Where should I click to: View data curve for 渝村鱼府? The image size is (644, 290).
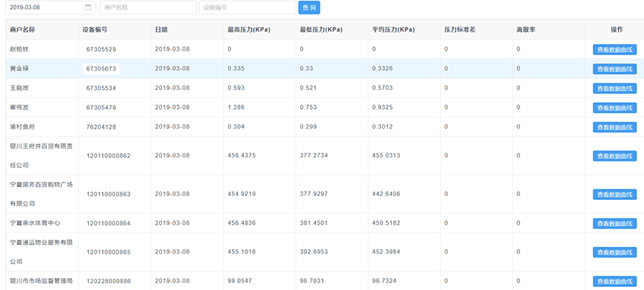click(614, 127)
